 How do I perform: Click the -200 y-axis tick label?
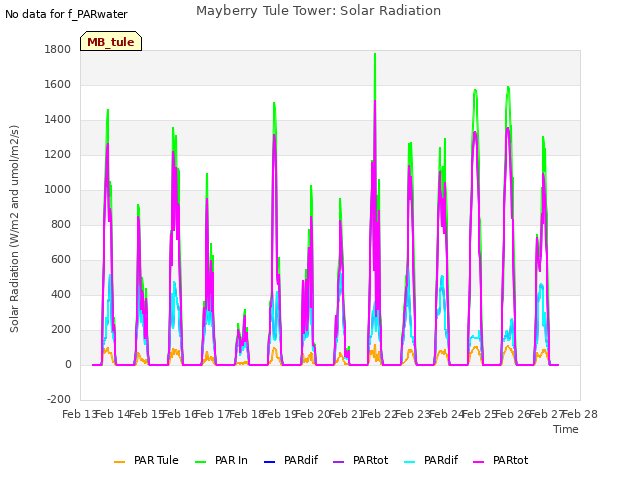(x=59, y=400)
